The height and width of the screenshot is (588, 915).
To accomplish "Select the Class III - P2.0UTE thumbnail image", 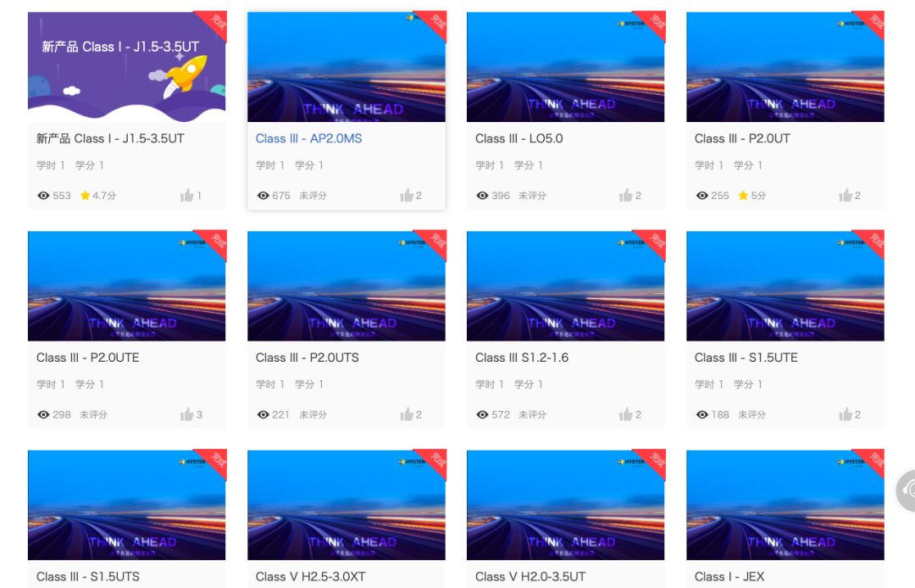I will coord(126,286).
